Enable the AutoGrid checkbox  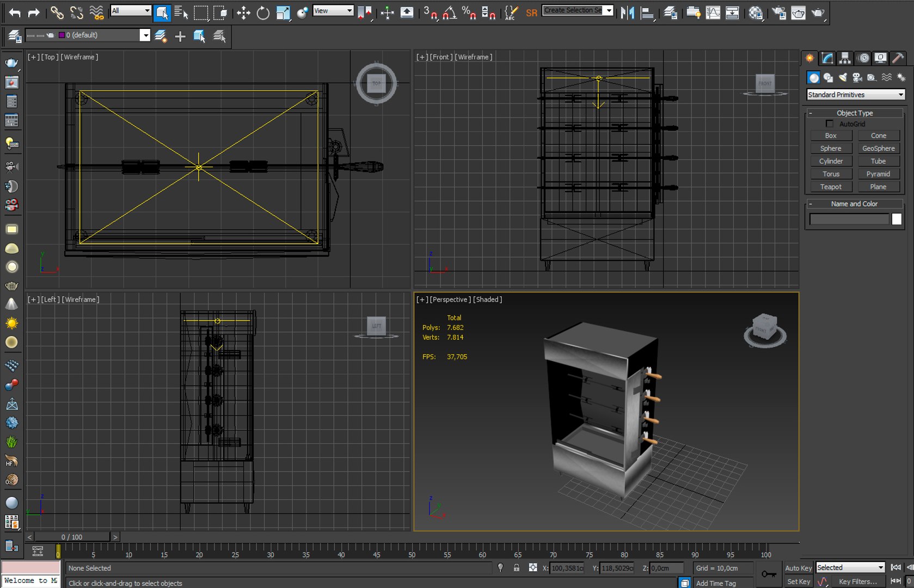coord(830,124)
